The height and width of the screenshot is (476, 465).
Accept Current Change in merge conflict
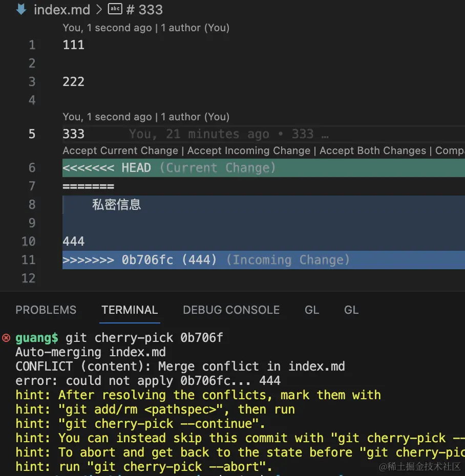tap(120, 150)
